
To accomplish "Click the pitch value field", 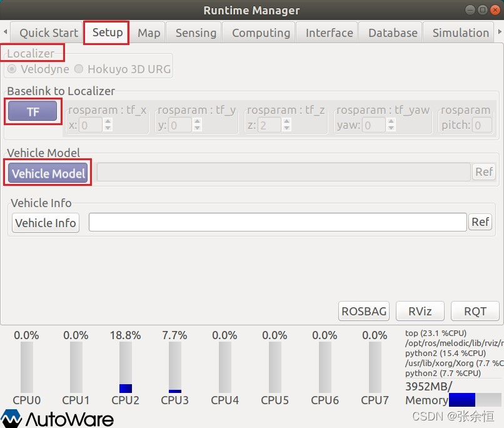I will (x=482, y=125).
